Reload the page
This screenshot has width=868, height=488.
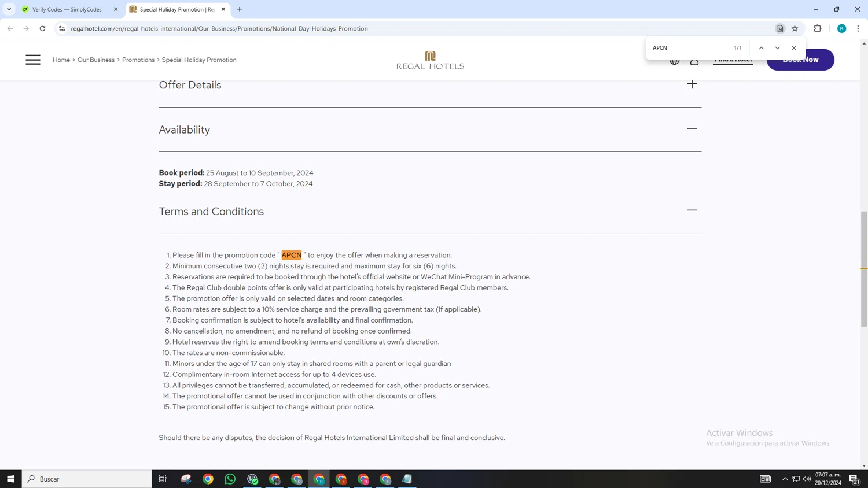tap(42, 28)
